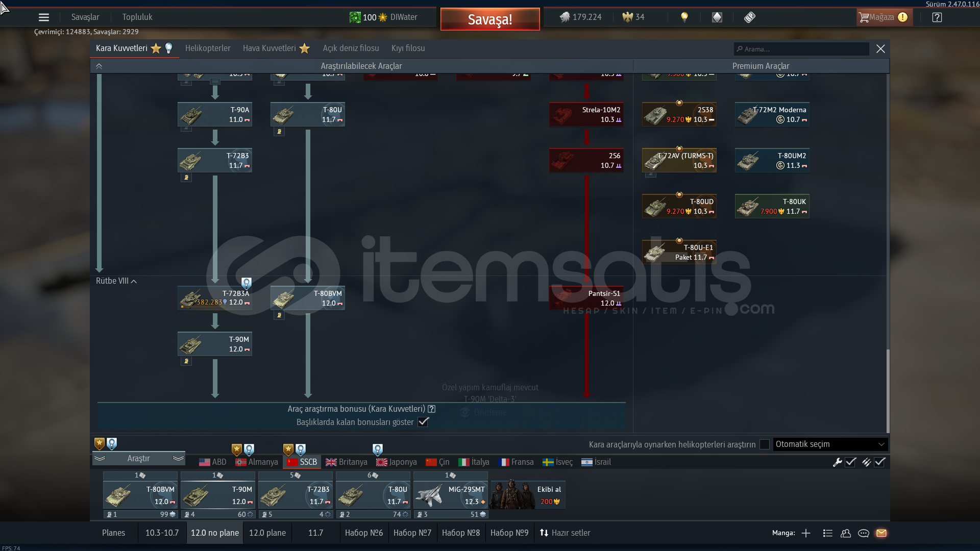Toggle auto-repair checkbox next to wrench
This screenshot has height=551, width=980.
[x=850, y=462]
